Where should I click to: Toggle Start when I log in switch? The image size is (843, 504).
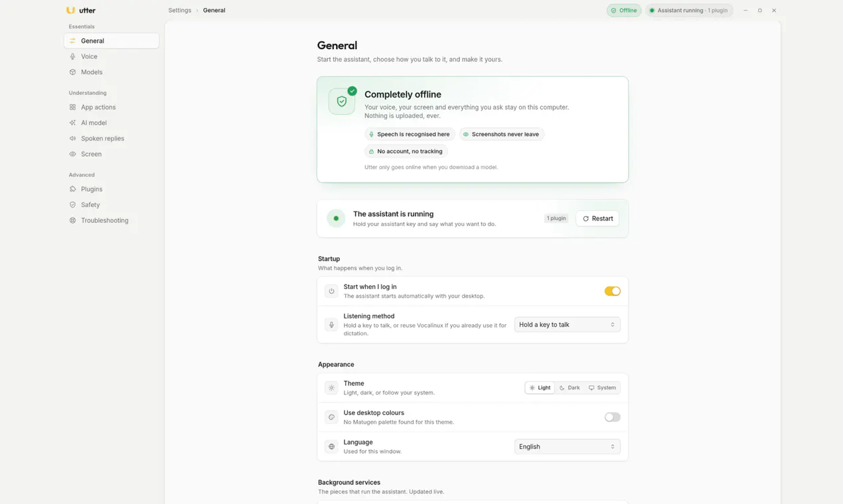coord(612,291)
